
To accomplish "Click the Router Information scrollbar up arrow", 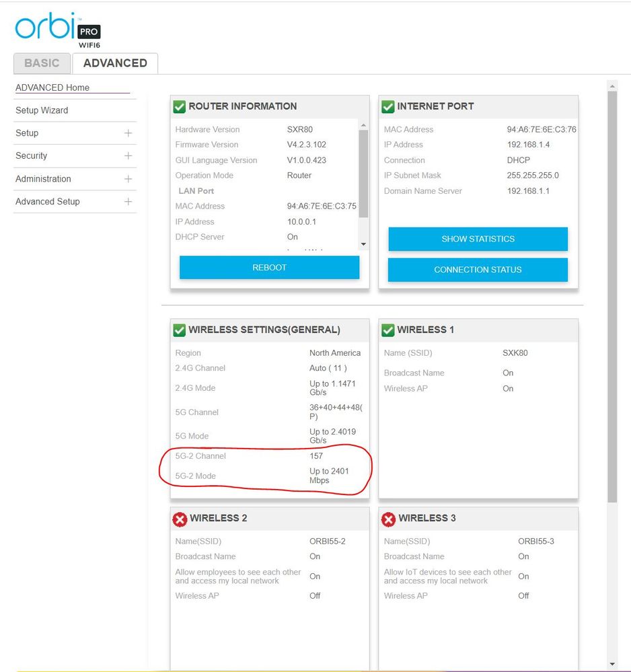I will (x=363, y=125).
